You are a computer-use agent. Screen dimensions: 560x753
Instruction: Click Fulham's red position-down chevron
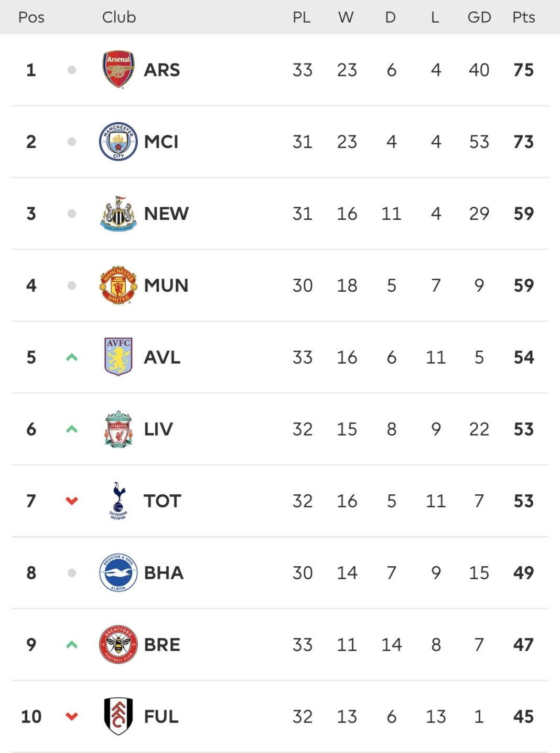pyautogui.click(x=72, y=716)
